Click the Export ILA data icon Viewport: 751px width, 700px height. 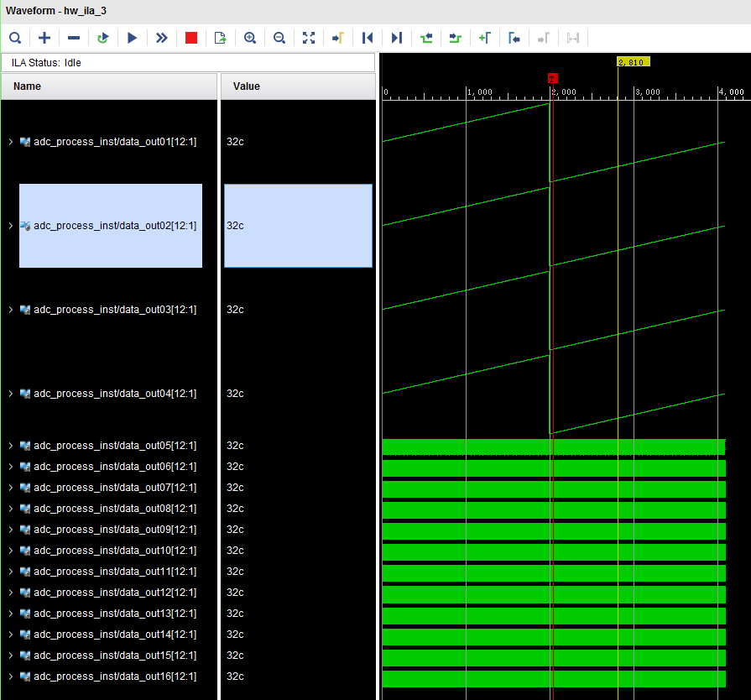pyautogui.click(x=221, y=38)
